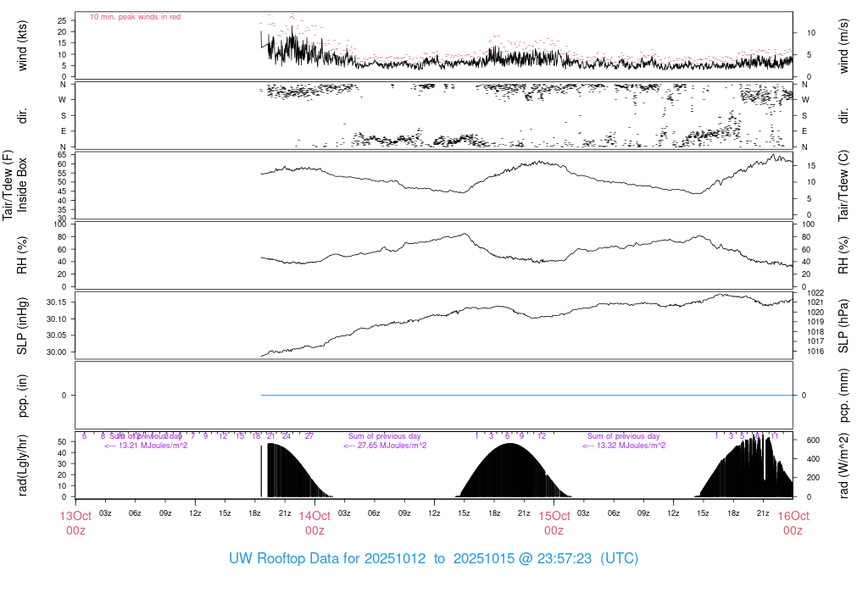Click the 'pcp. (in)' axis label
This screenshot has height=593, width=868.
tap(23, 395)
